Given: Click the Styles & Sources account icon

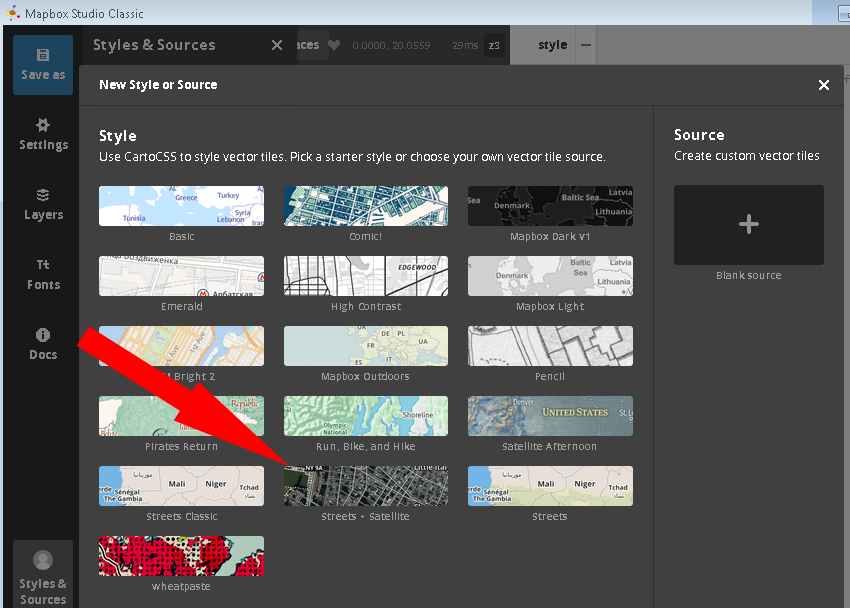Looking at the screenshot, I should (x=43, y=559).
